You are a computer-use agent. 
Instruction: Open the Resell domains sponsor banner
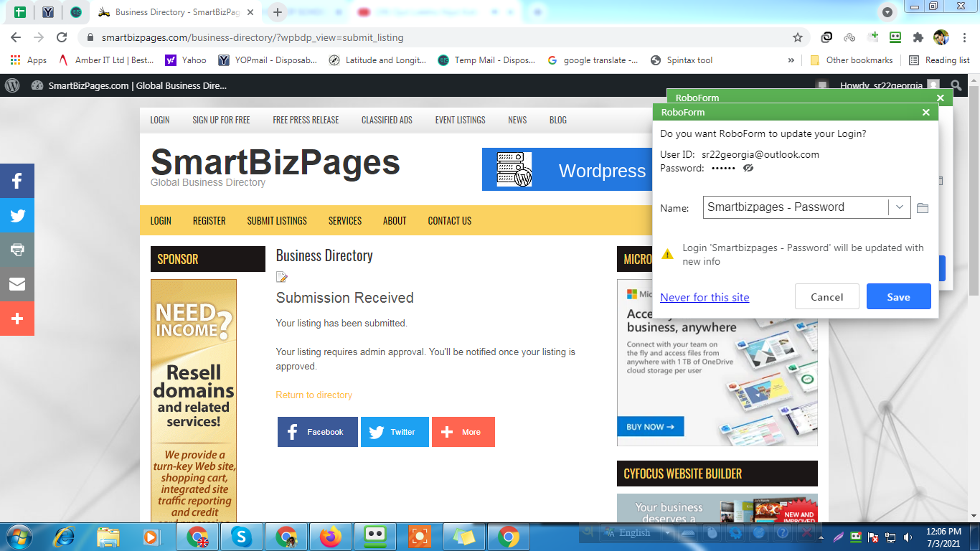193,400
